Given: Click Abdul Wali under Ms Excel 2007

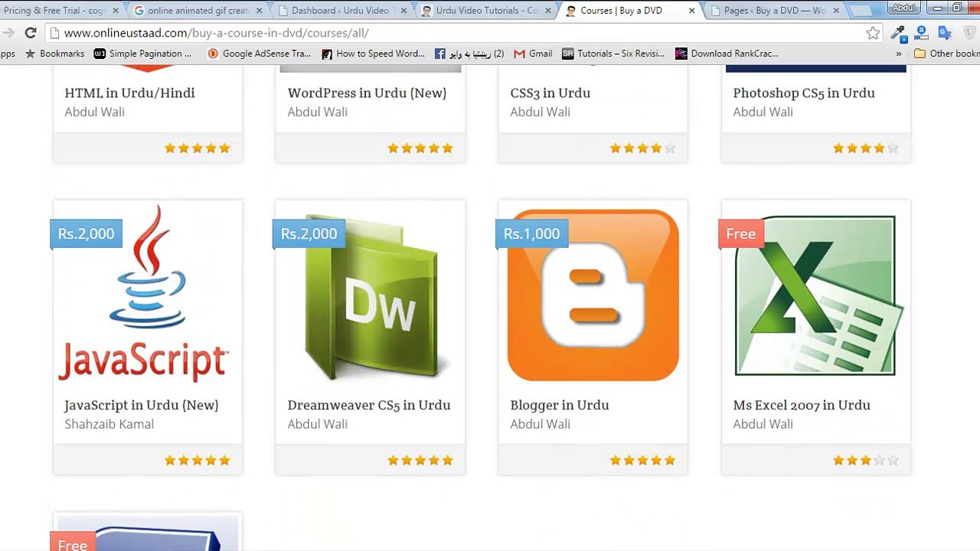Looking at the screenshot, I should point(763,424).
